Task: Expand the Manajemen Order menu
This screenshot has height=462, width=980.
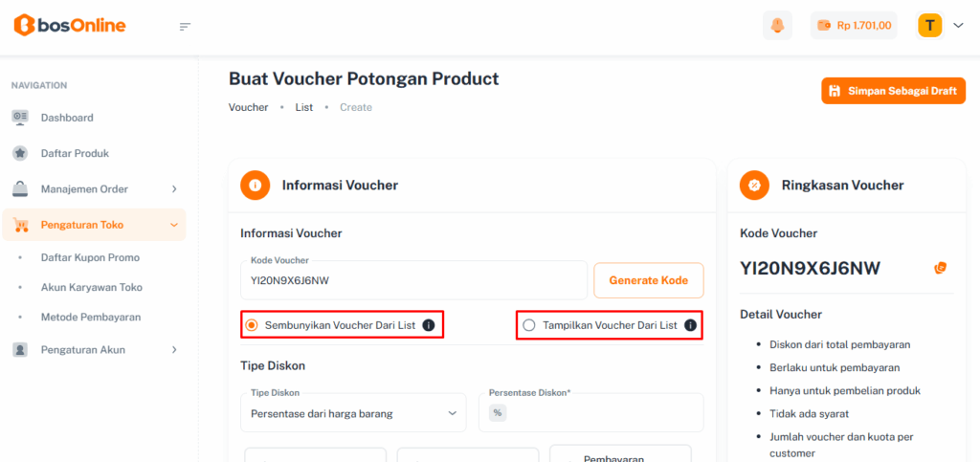Action: tap(174, 189)
